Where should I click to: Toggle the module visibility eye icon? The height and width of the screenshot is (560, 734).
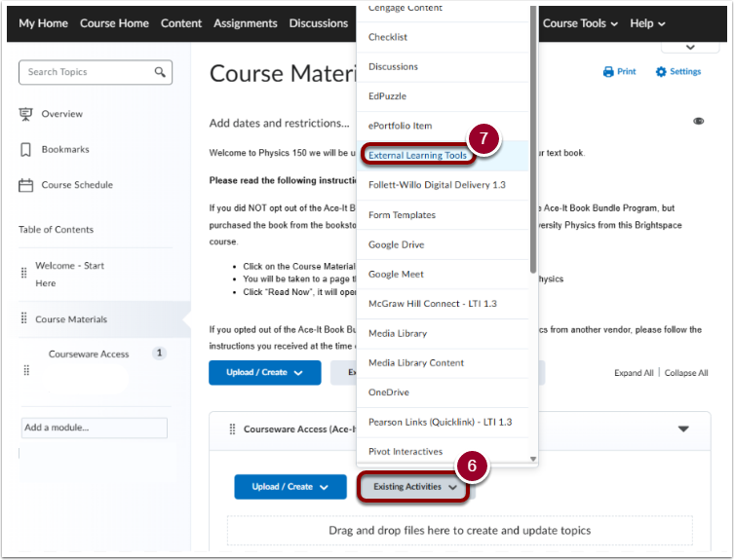point(699,121)
